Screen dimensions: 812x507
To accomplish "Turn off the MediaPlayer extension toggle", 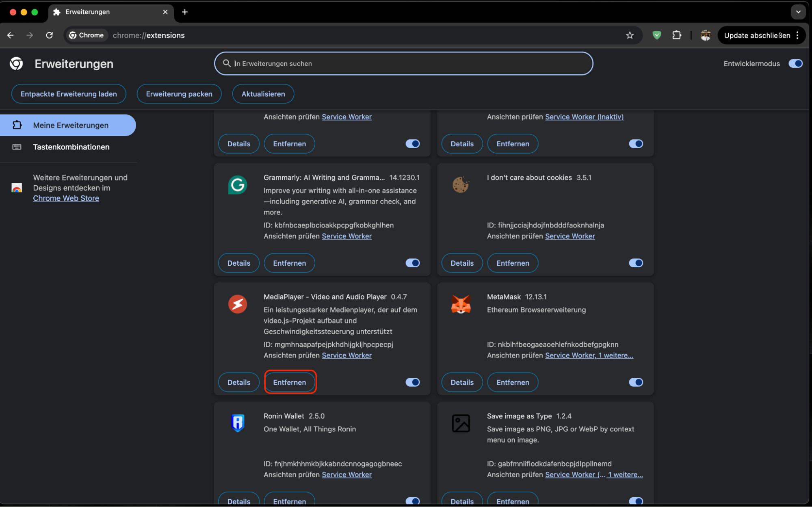I will [413, 382].
